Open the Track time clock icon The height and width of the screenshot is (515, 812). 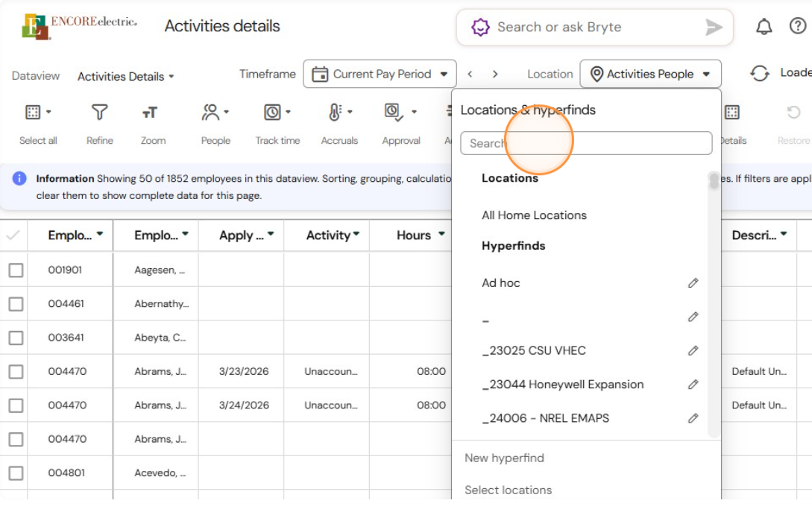(272, 112)
